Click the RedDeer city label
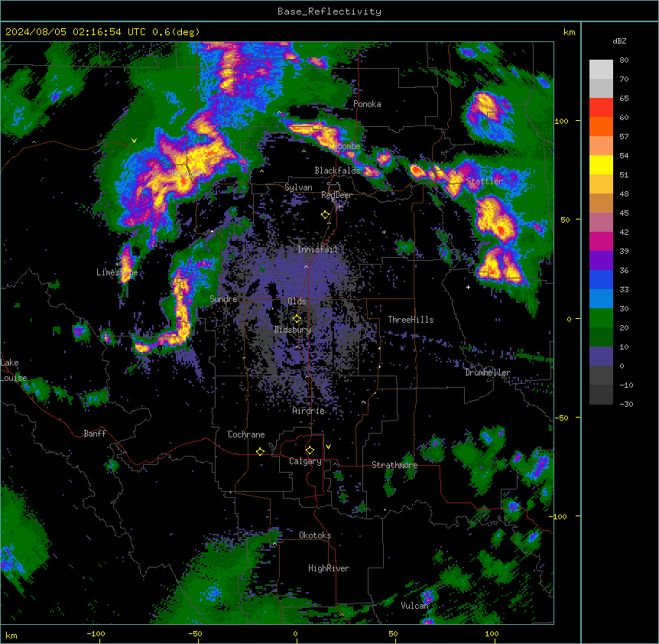Viewport: 659px width, 644px height. point(337,195)
